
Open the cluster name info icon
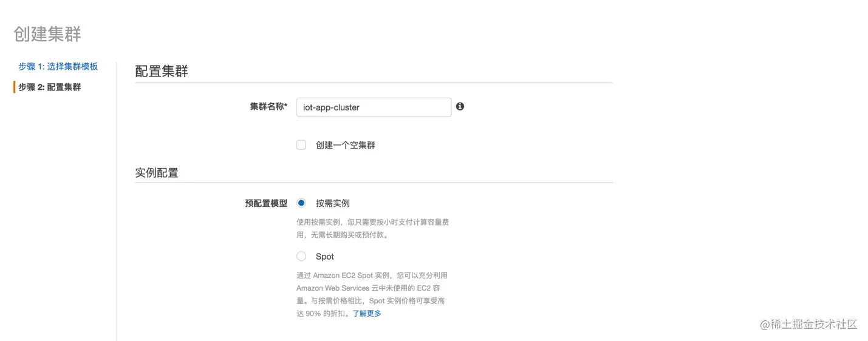click(x=460, y=106)
